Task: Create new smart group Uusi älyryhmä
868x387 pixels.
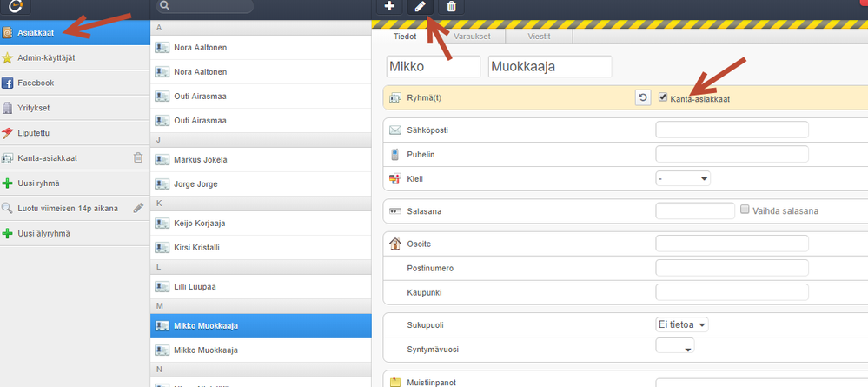Action: coord(75,233)
